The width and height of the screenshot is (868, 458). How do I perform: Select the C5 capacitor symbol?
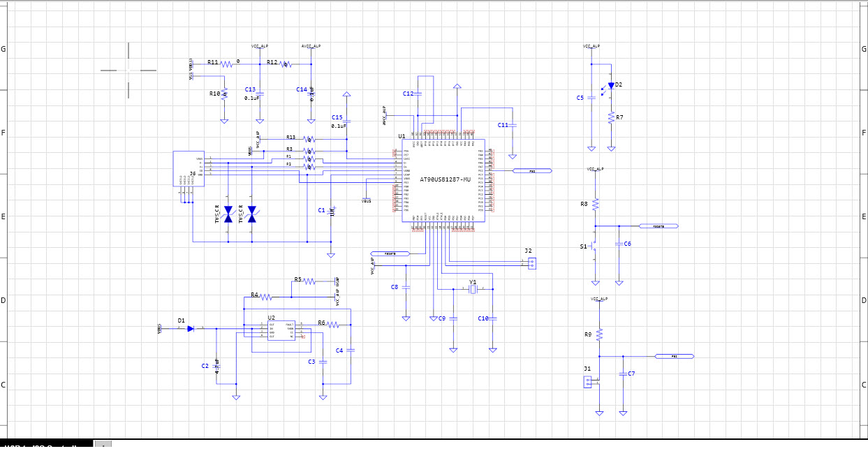pos(591,98)
